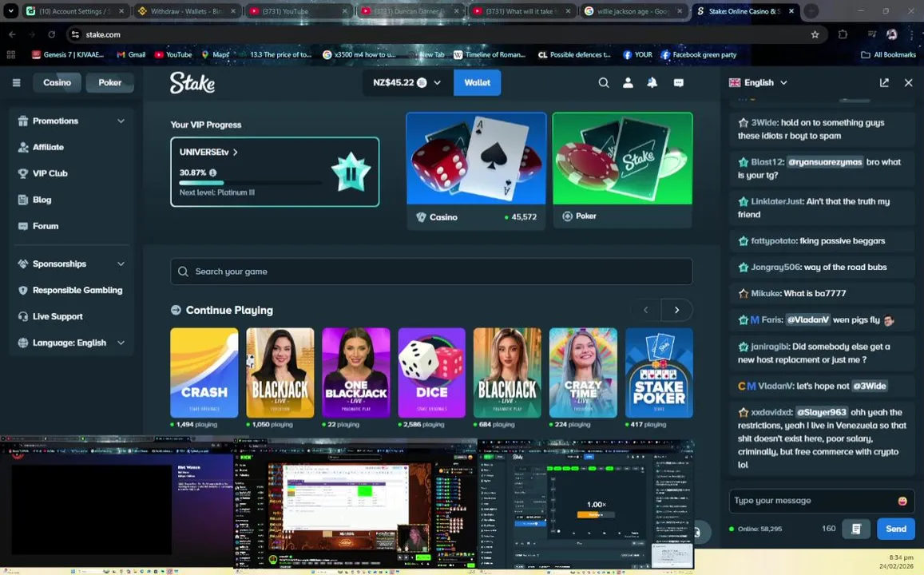Click the Search your game field

coord(431,272)
